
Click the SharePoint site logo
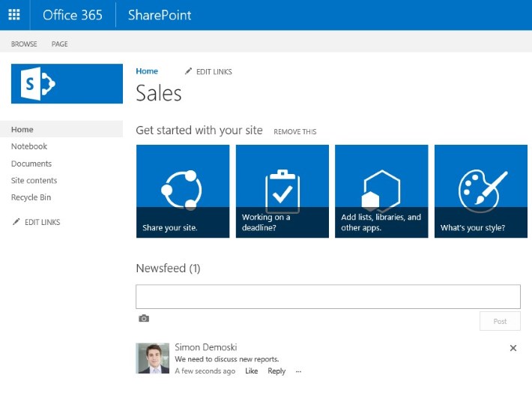67,83
